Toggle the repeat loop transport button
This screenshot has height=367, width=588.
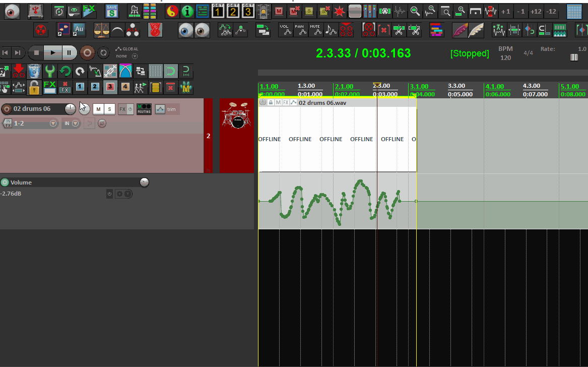(x=103, y=53)
